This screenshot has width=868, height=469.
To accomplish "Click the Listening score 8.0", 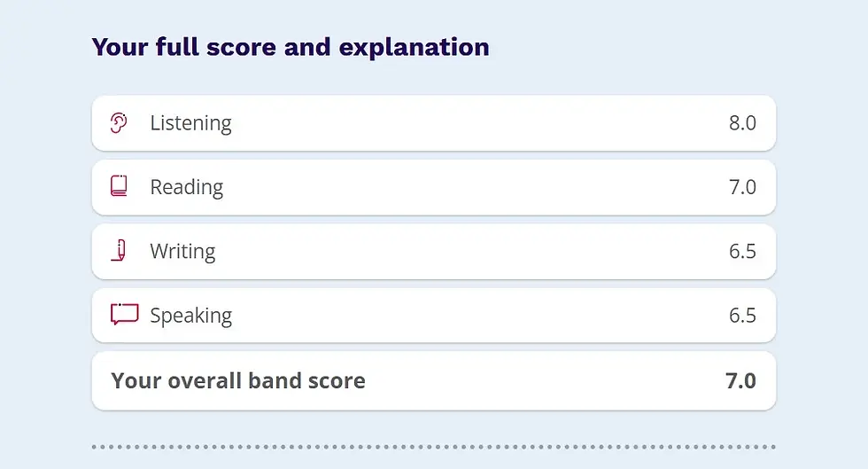I will [x=742, y=123].
